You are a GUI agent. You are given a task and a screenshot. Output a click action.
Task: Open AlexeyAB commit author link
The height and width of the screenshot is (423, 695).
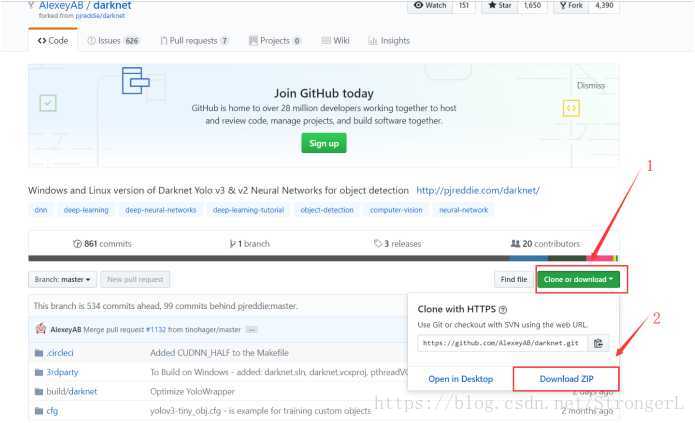pos(66,330)
